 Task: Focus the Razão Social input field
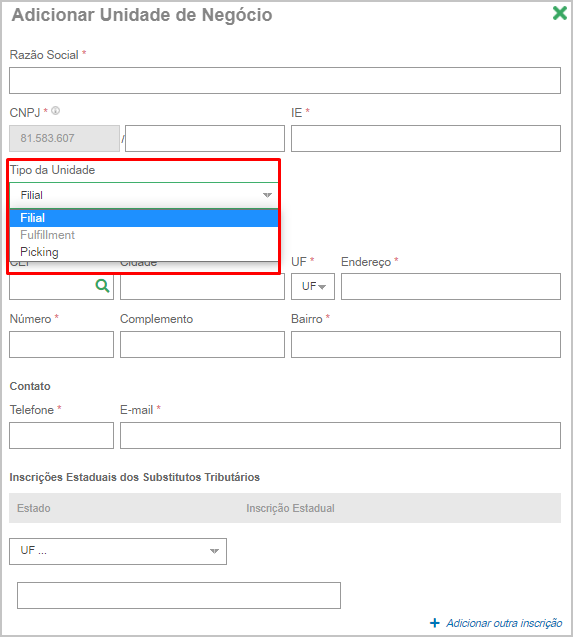tap(285, 80)
